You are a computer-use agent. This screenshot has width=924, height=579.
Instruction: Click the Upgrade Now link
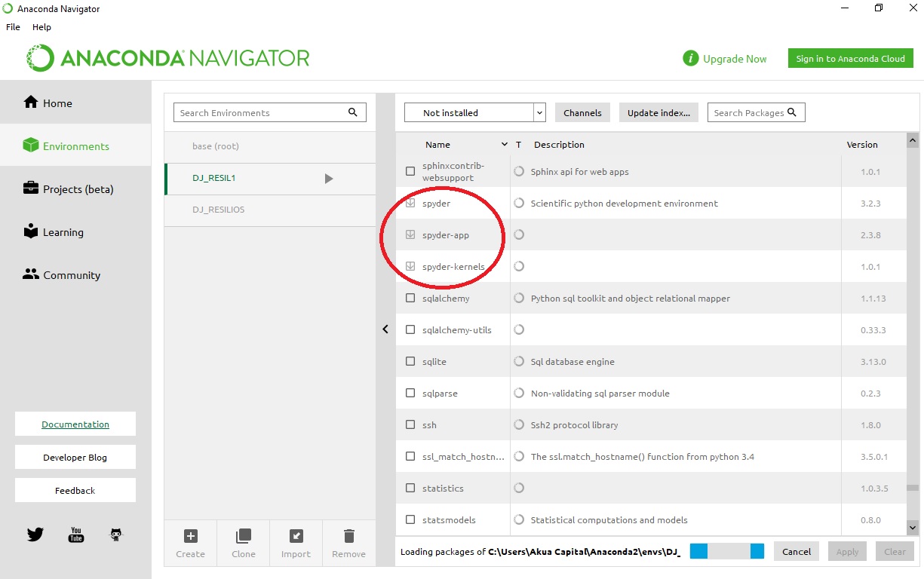pos(735,59)
